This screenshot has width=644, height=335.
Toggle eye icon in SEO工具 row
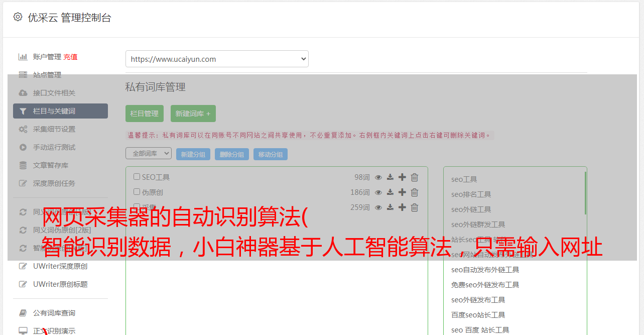(x=378, y=177)
